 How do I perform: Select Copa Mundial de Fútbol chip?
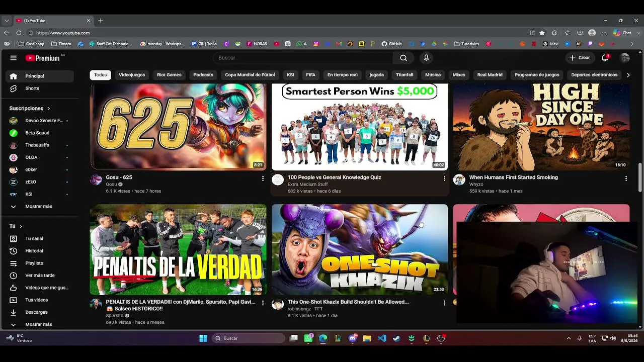click(250, 75)
